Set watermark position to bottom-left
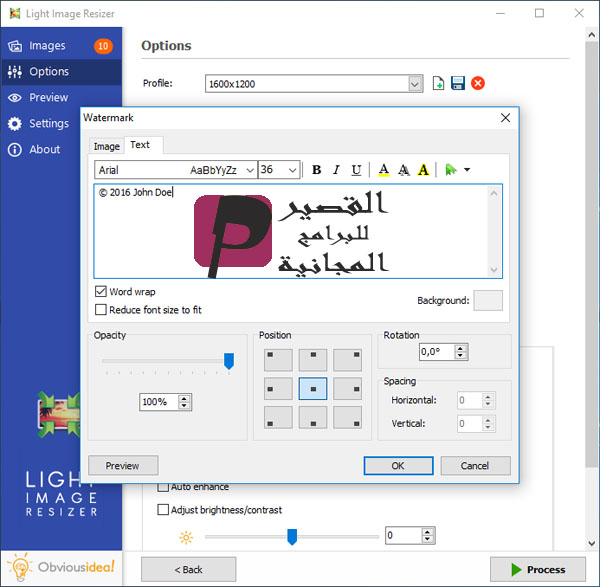The width and height of the screenshot is (600, 587). 278,417
